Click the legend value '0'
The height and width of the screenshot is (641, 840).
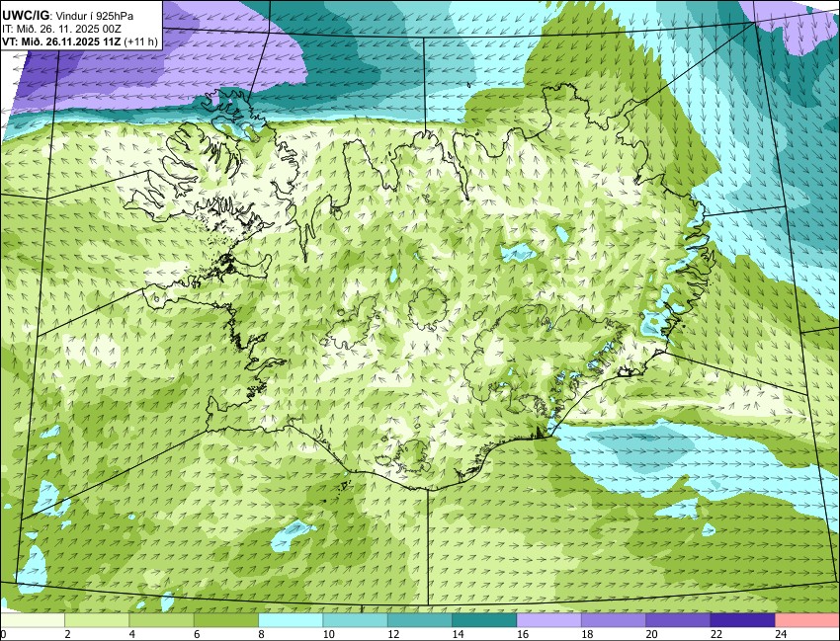(3, 634)
